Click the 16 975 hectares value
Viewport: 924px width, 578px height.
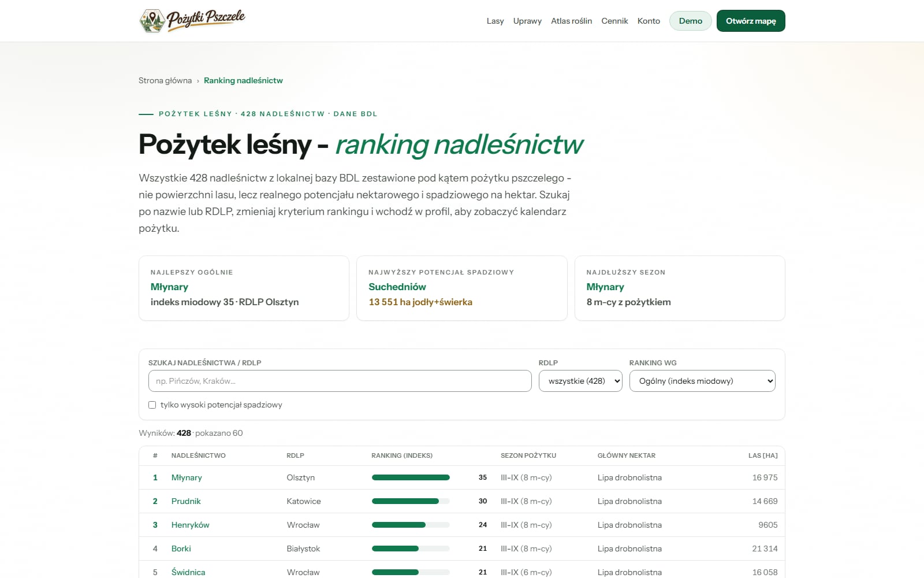pos(765,477)
